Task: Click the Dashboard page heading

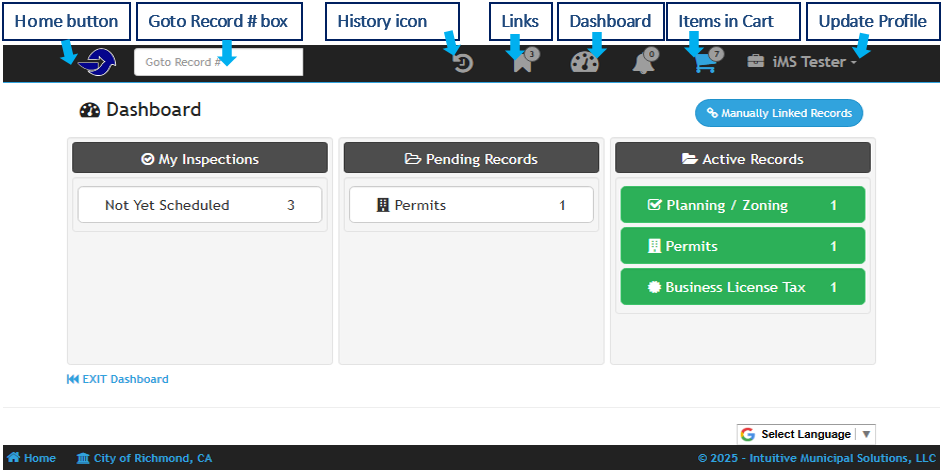Action: [140, 110]
